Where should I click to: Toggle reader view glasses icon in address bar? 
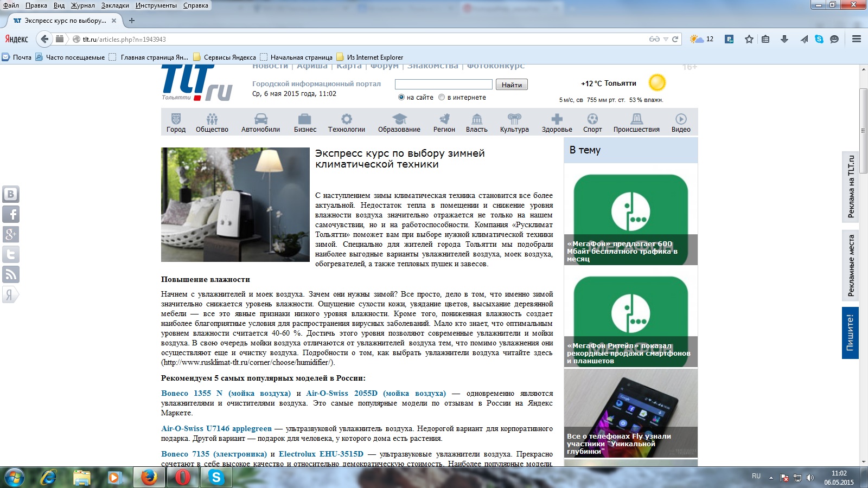[x=654, y=39]
